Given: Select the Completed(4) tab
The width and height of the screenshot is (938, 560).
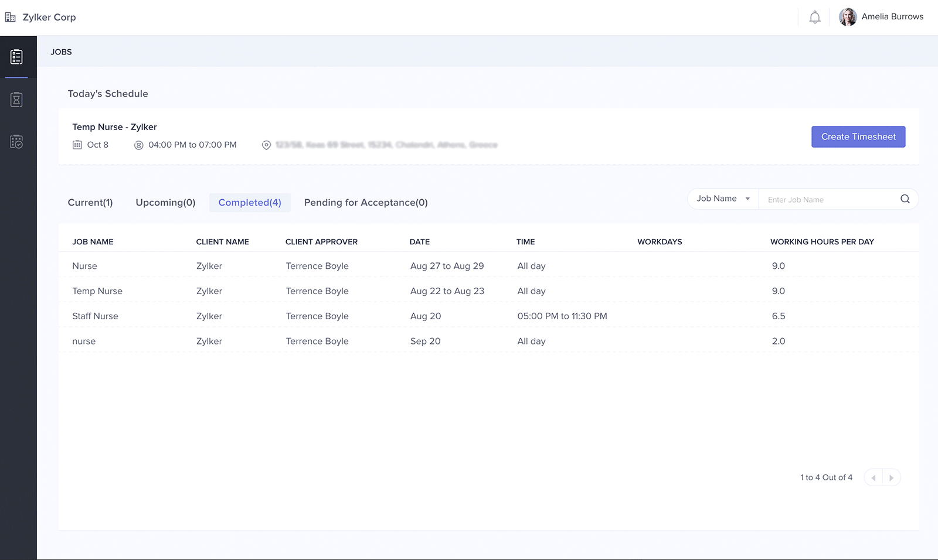Looking at the screenshot, I should tap(250, 203).
